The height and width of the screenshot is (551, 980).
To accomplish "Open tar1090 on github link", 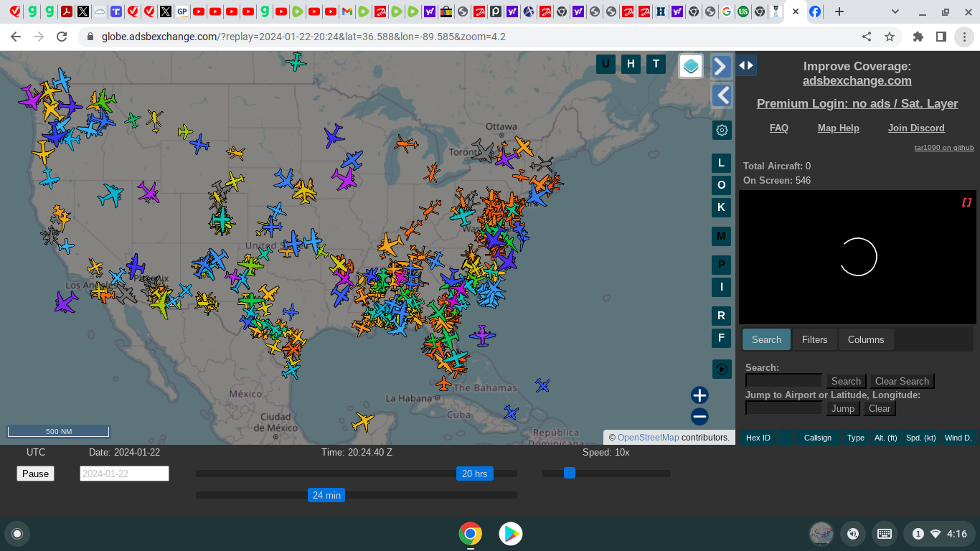I will [x=944, y=148].
